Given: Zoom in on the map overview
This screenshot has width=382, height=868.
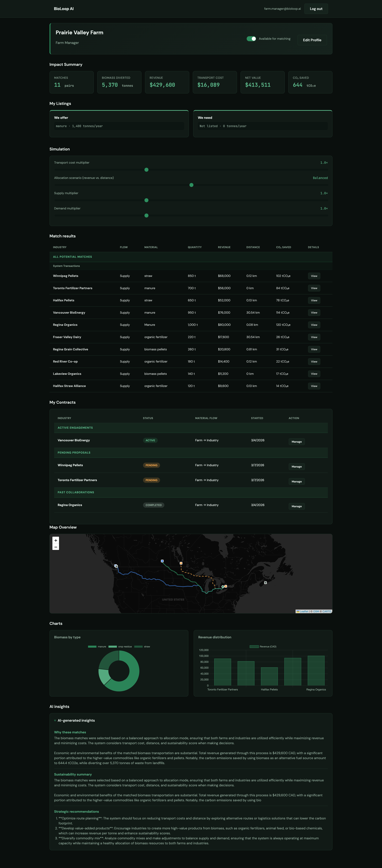Looking at the screenshot, I should [x=56, y=540].
